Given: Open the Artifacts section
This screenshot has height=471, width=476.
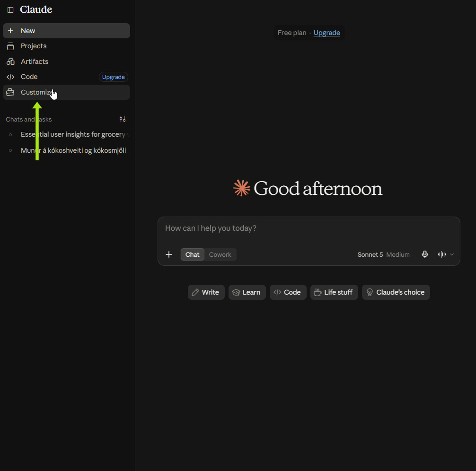Looking at the screenshot, I should [x=67, y=61].
